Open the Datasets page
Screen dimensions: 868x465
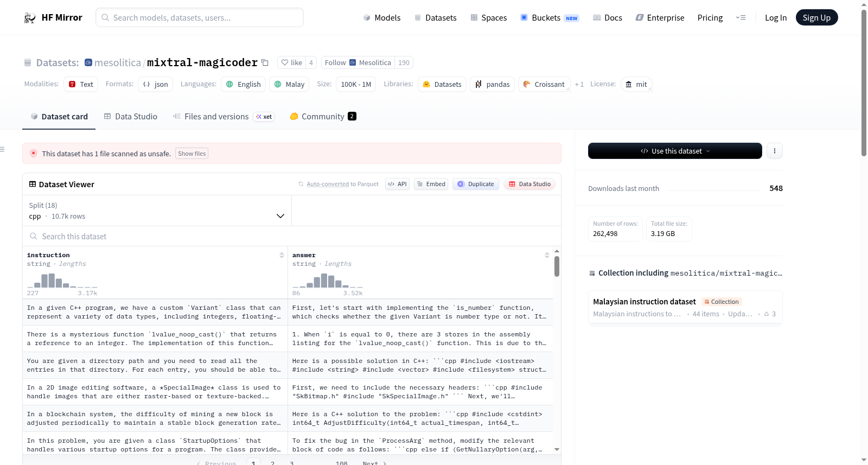click(x=436, y=17)
